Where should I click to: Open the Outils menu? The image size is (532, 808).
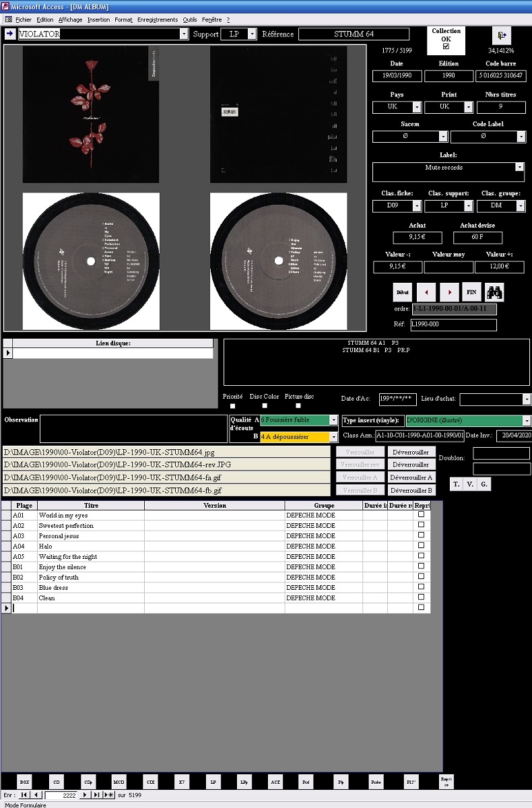[190, 20]
